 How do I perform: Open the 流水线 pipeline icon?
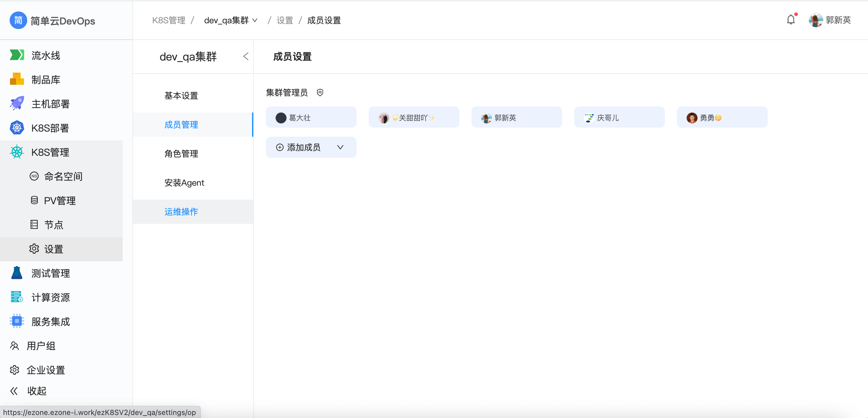click(x=17, y=55)
